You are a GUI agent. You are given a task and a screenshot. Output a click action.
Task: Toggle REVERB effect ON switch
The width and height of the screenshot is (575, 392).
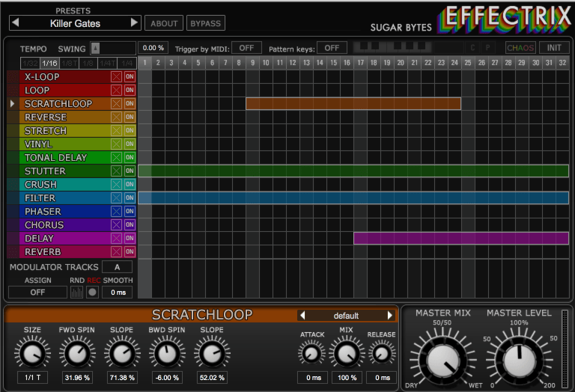(130, 251)
